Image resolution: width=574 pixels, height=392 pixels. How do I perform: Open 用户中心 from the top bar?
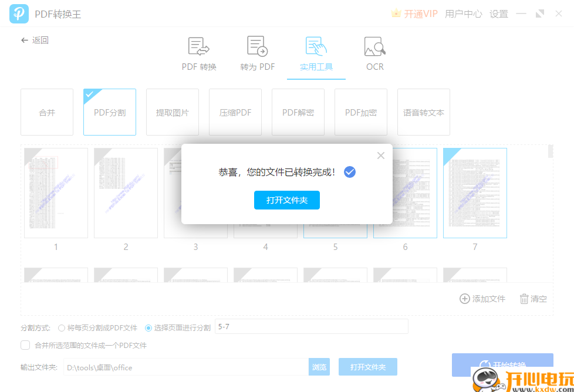(463, 13)
